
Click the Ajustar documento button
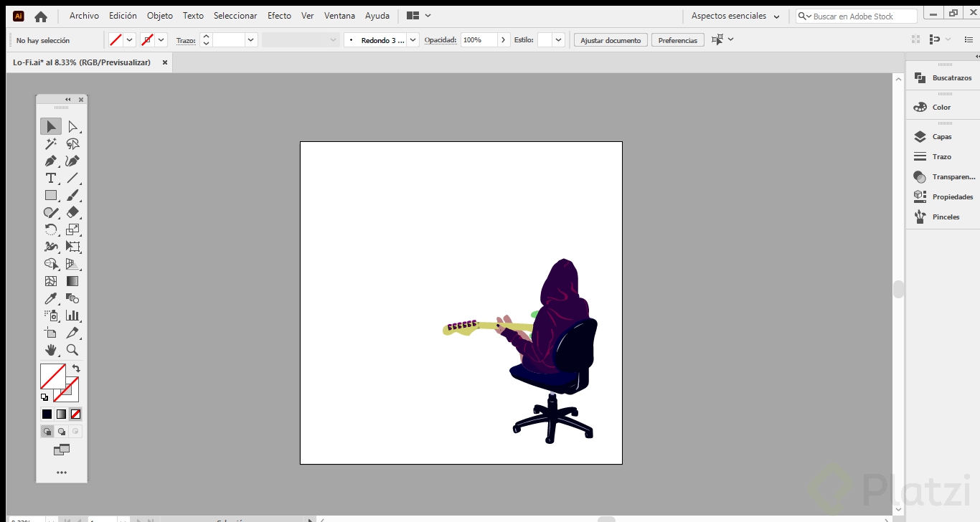pyautogui.click(x=610, y=39)
